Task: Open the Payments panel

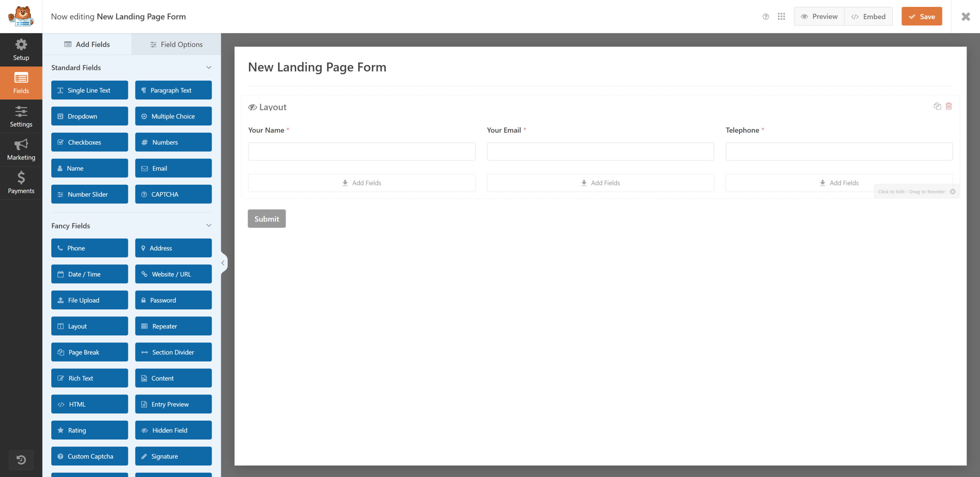Action: [21, 182]
